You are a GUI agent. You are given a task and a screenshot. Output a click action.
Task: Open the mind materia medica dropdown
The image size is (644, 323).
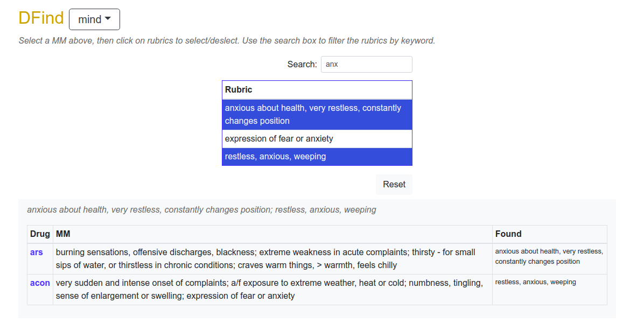[94, 19]
